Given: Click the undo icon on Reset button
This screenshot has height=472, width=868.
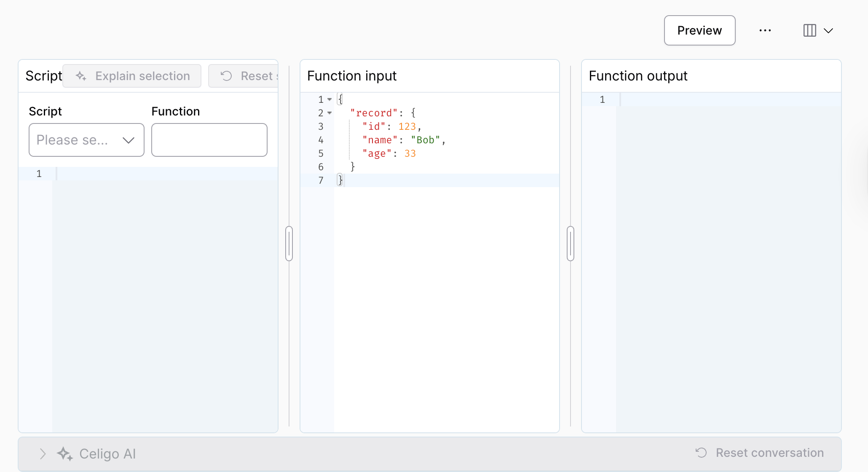Looking at the screenshot, I should 226,76.
